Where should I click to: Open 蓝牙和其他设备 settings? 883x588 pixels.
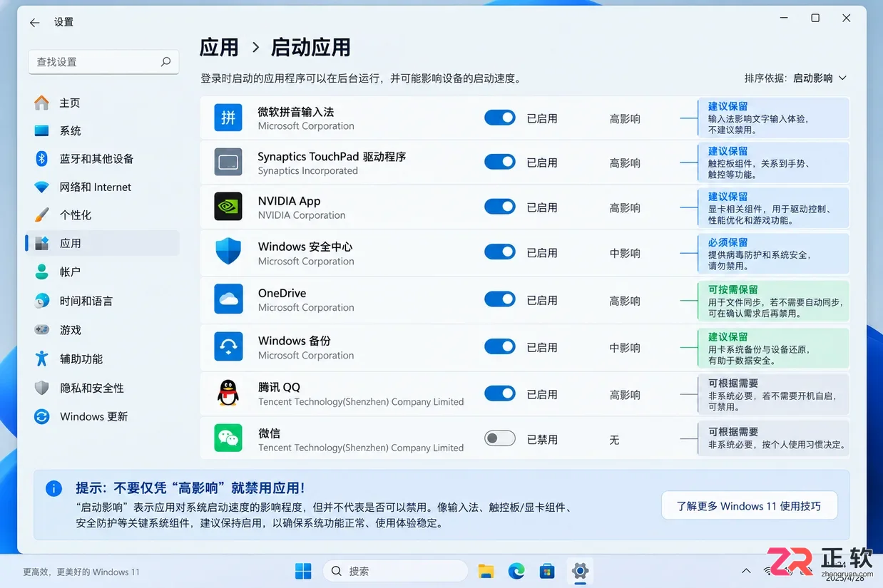[102, 158]
